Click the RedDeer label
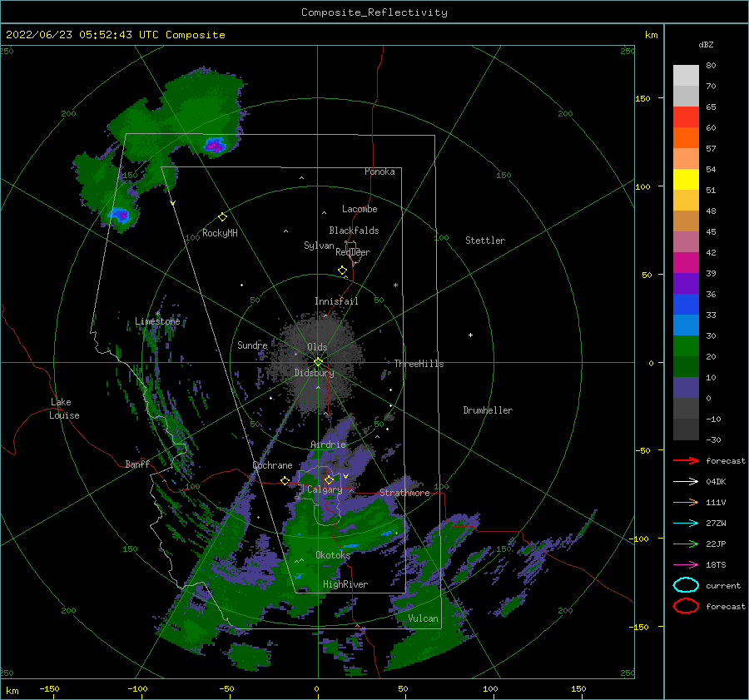 click(353, 252)
